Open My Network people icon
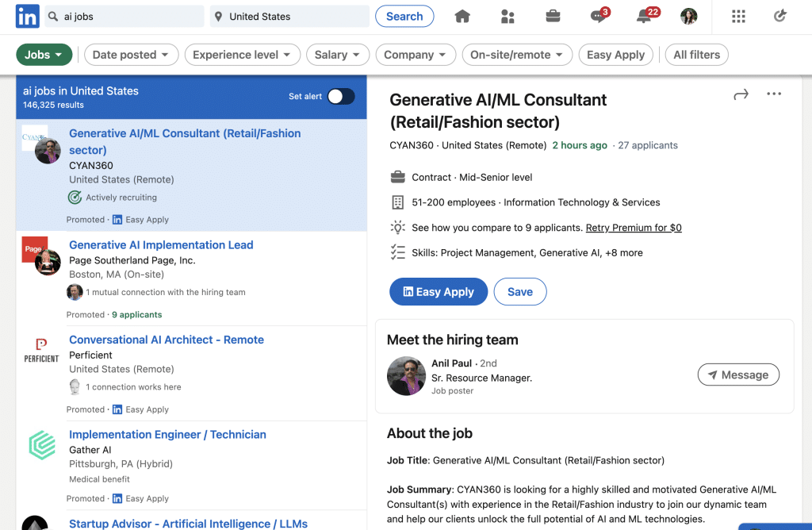Image resolution: width=812 pixels, height=530 pixels. tap(507, 17)
